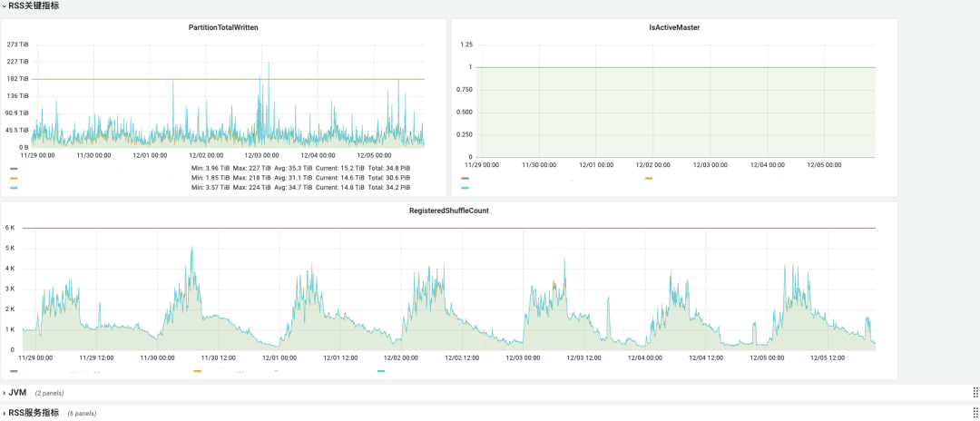The height and width of the screenshot is (421, 980).
Task: Open the IsActiveMaster panel title menu
Action: [674, 27]
